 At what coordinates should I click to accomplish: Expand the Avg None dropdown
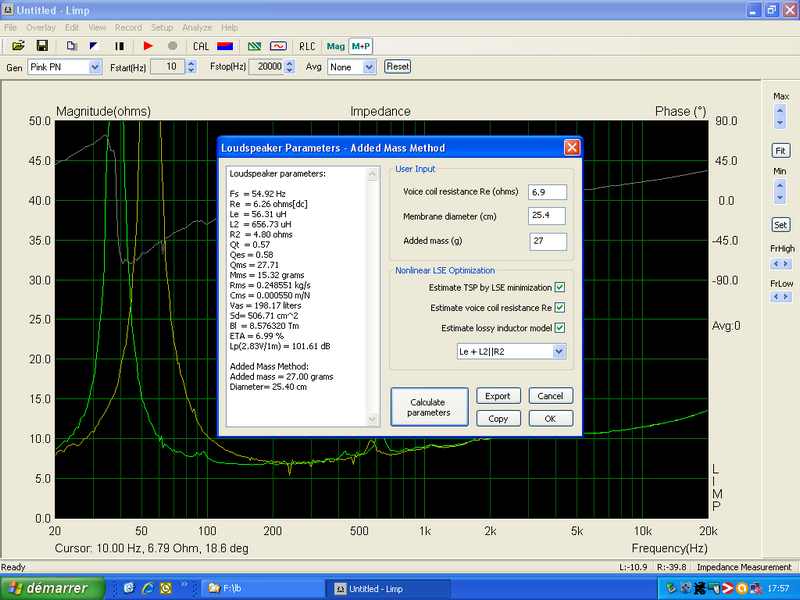tap(369, 67)
